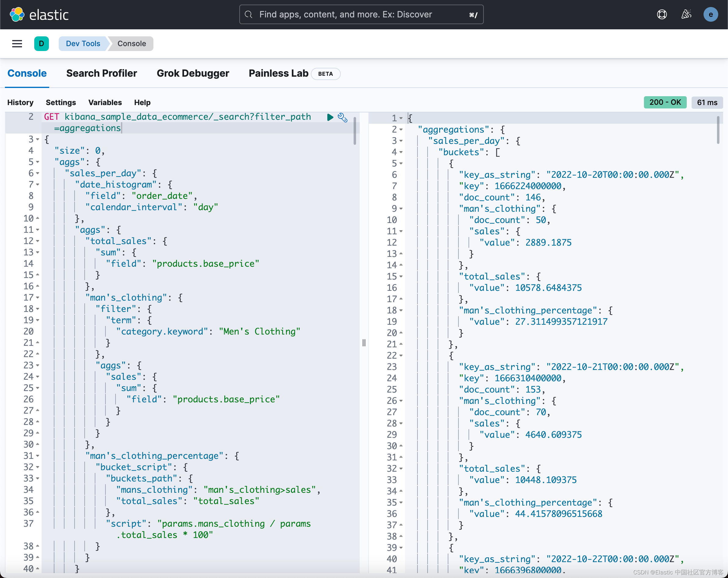728x578 pixels.
Task: Click the D space badge next to breadcrumbs
Action: coord(42,44)
